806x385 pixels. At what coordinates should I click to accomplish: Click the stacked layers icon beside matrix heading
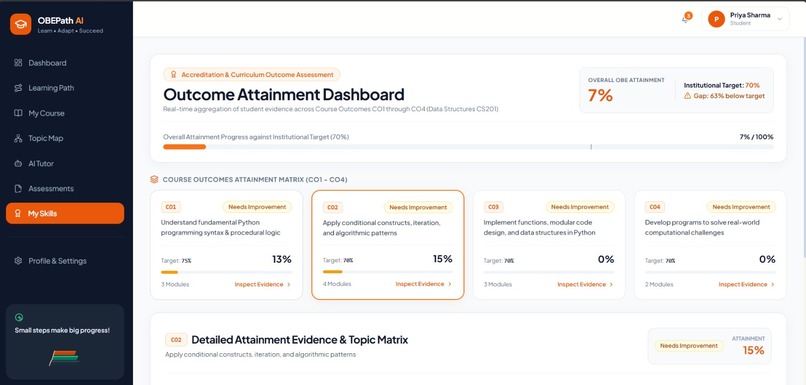tap(154, 179)
